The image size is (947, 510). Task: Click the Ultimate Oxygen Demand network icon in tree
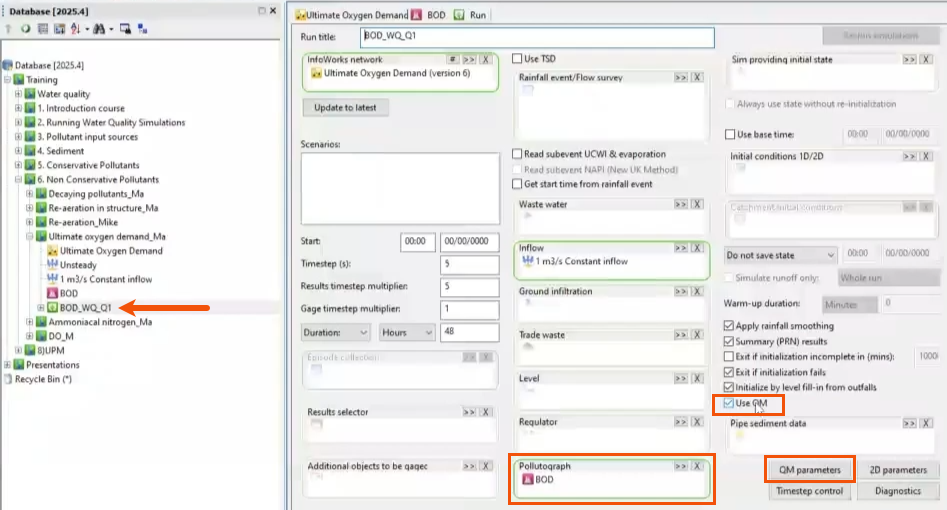tap(53, 251)
